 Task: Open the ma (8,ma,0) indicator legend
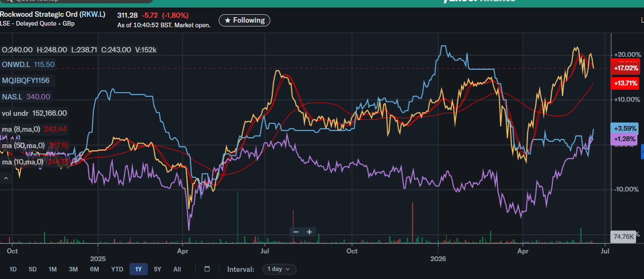[34, 129]
